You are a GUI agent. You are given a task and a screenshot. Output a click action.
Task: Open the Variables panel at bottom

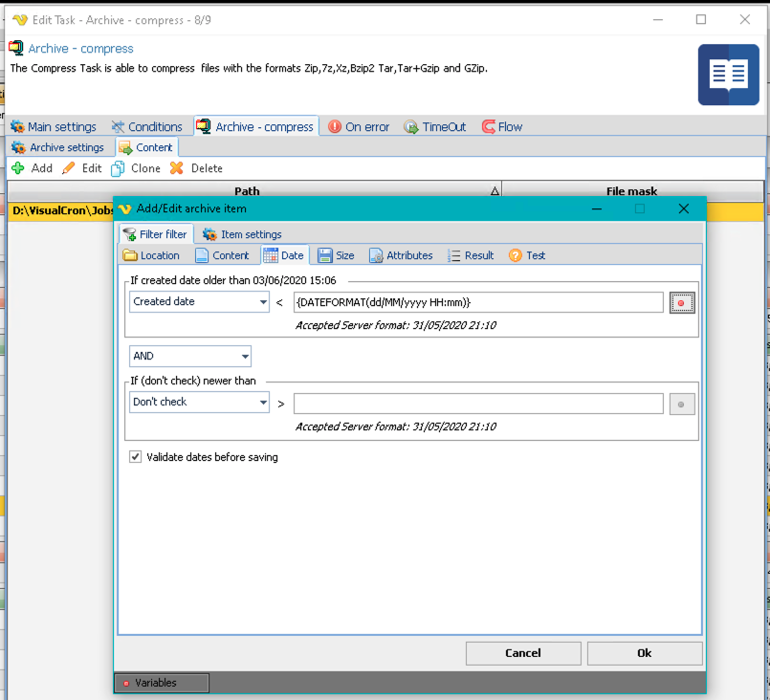click(161, 683)
